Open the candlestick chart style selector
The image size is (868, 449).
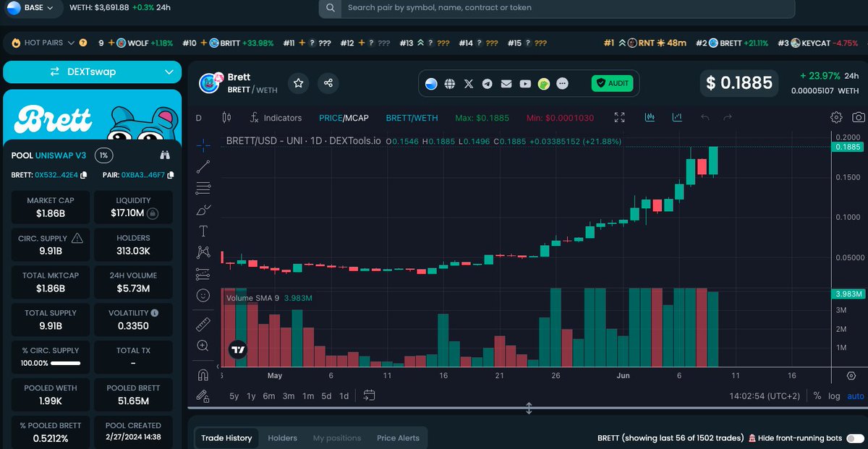226,118
